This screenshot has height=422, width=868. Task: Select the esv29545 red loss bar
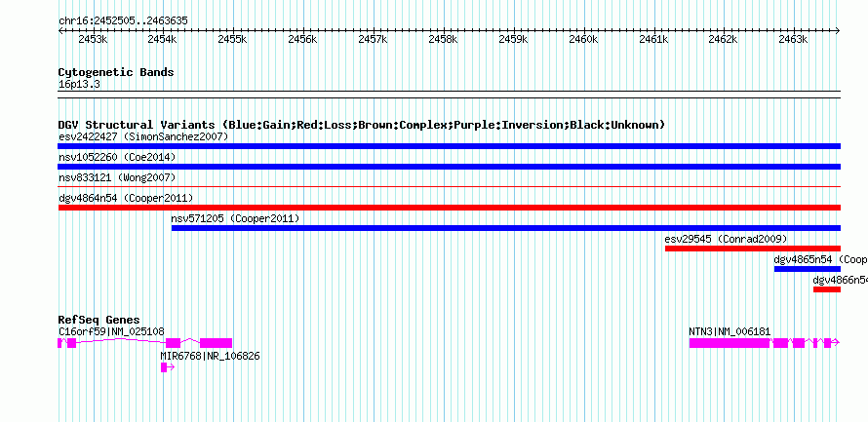pos(753,249)
